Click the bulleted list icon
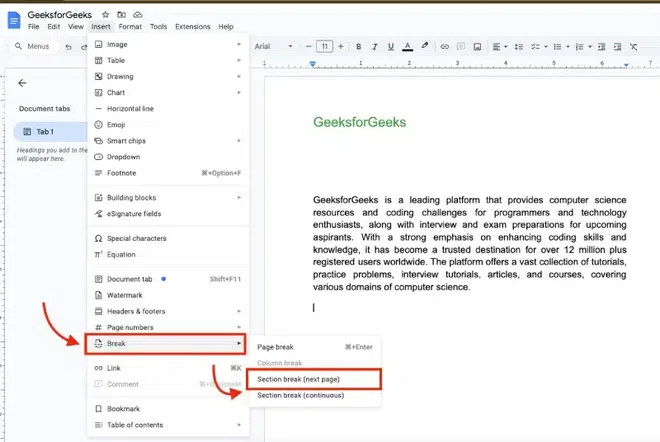 tap(557, 47)
